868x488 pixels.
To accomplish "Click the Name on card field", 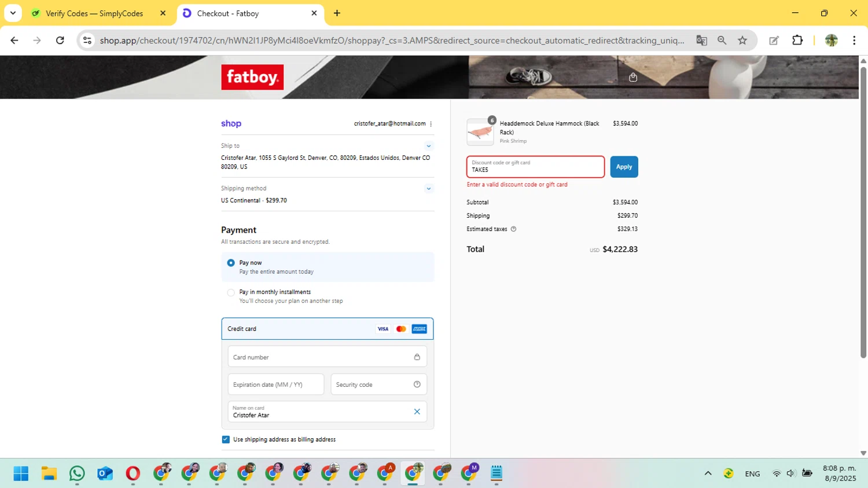I will [x=328, y=412].
